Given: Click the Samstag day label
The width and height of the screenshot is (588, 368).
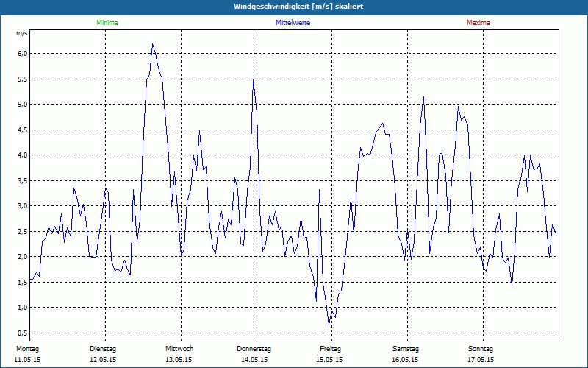Looking at the screenshot, I should (406, 349).
